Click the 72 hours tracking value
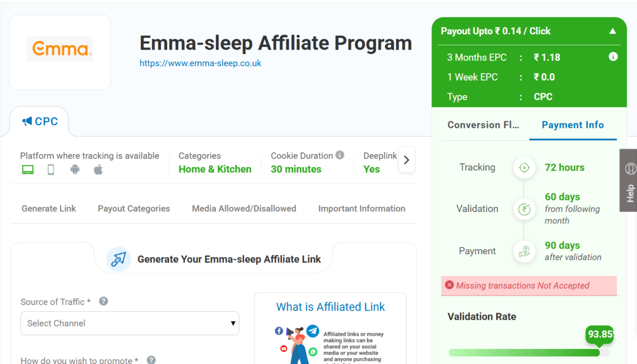637x364 pixels. coord(565,168)
